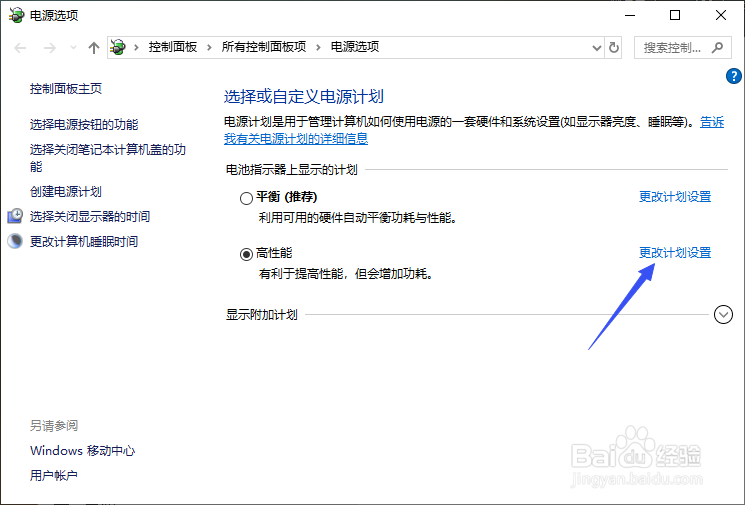The image size is (745, 505).
Task: Open 创建电源计划 link
Action: 66,191
